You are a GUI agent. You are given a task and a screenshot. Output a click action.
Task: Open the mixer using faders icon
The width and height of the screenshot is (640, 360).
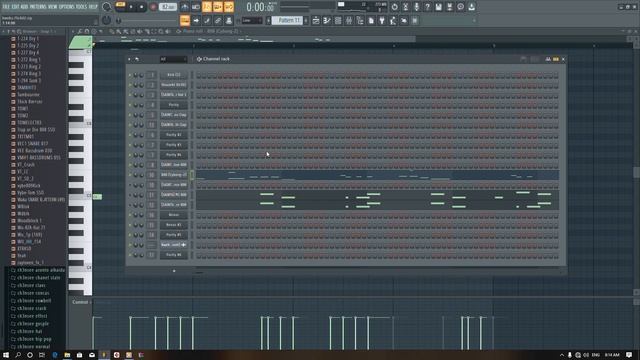pyautogui.click(x=349, y=20)
